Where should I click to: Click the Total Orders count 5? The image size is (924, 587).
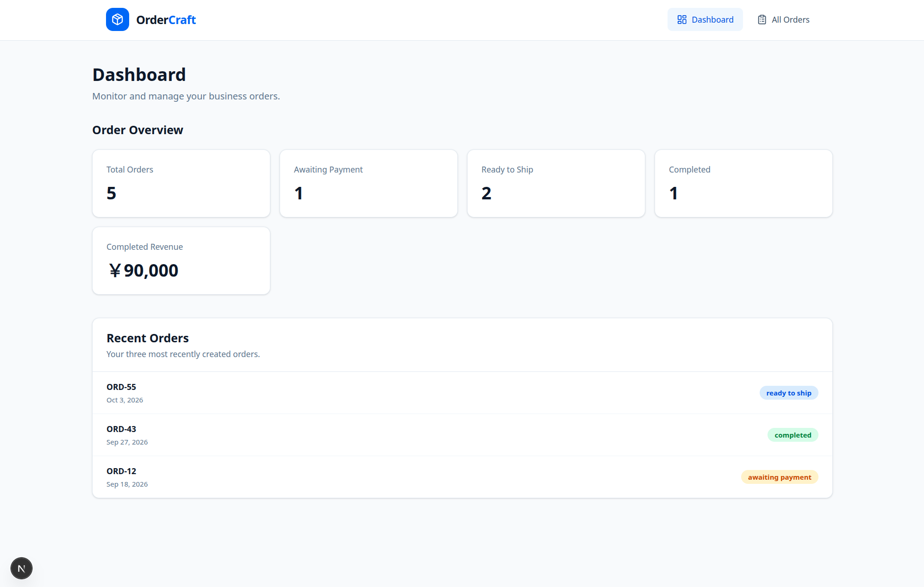[111, 193]
